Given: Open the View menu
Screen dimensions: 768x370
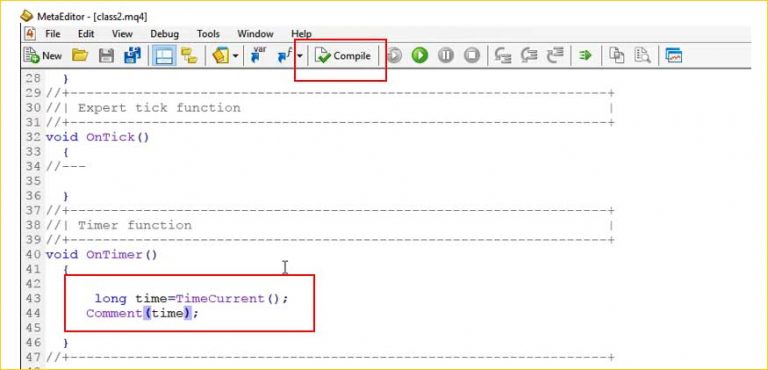Looking at the screenshot, I should (122, 34).
